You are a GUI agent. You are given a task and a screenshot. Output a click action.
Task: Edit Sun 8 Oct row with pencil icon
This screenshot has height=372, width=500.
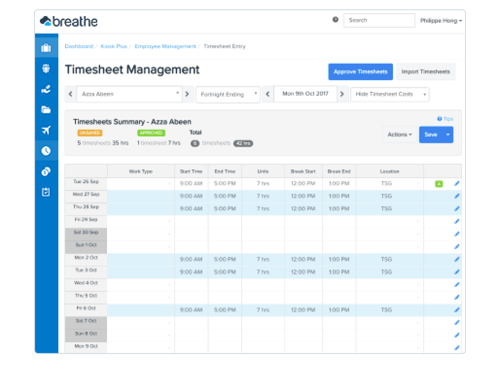(x=457, y=335)
